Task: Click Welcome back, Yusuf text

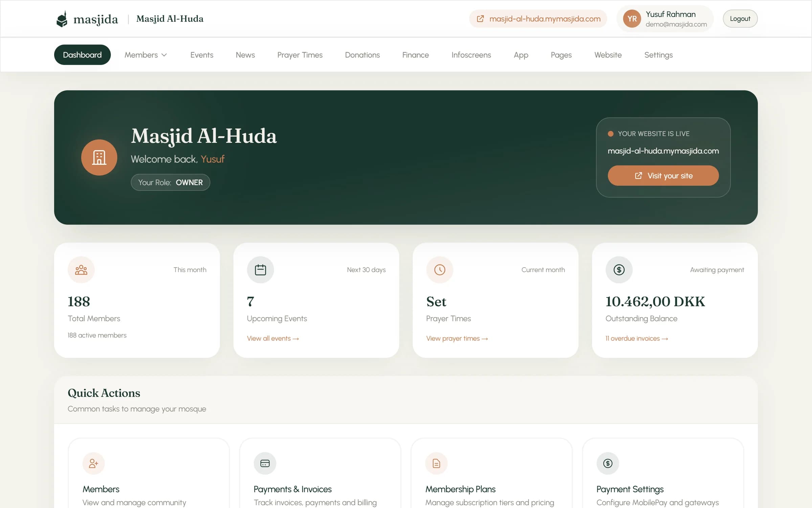Action: (x=178, y=159)
